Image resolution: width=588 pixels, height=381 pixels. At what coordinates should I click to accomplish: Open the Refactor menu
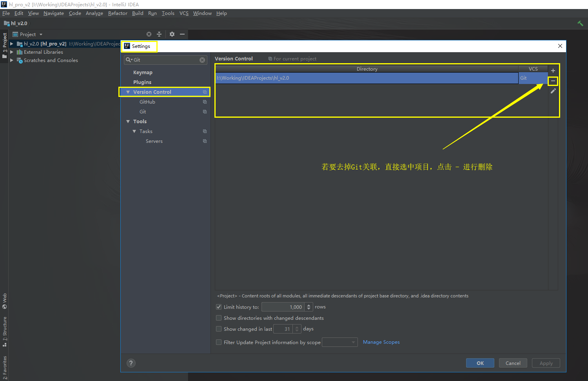pyautogui.click(x=118, y=13)
